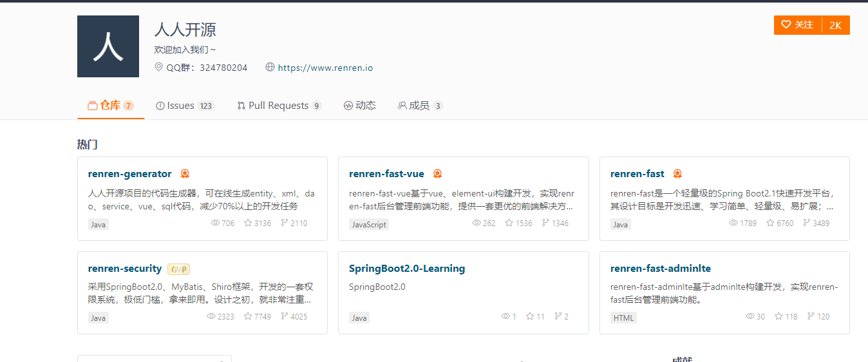Click the Java tag on renren-fast card
This screenshot has height=362, width=868.
click(x=621, y=224)
